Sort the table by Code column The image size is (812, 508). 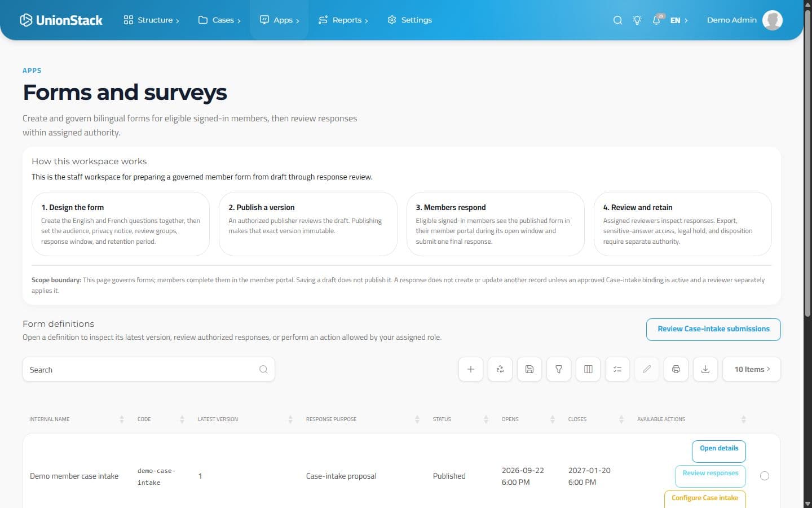pos(161,419)
